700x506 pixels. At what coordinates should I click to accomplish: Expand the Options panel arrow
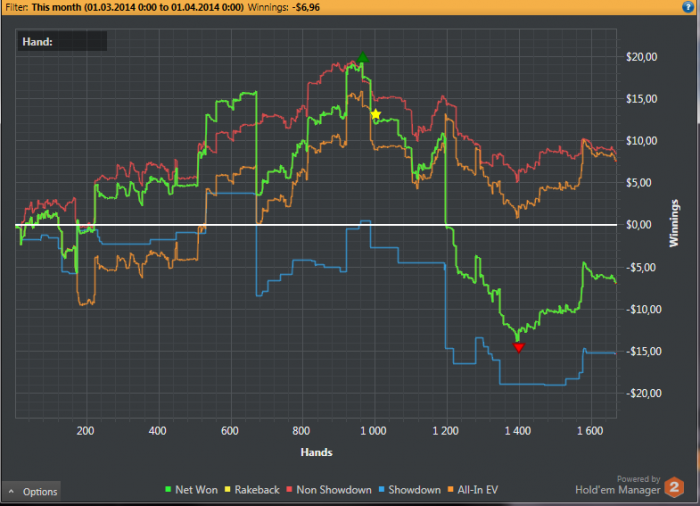click(11, 491)
